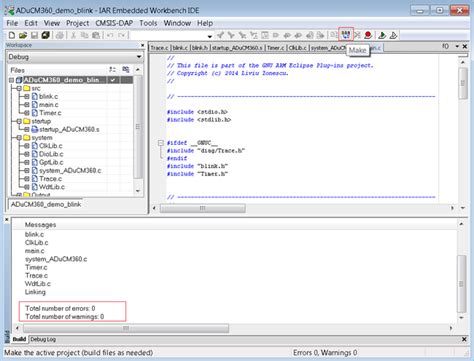
Task: Click the Debug without Downloading icon
Action: click(393, 35)
